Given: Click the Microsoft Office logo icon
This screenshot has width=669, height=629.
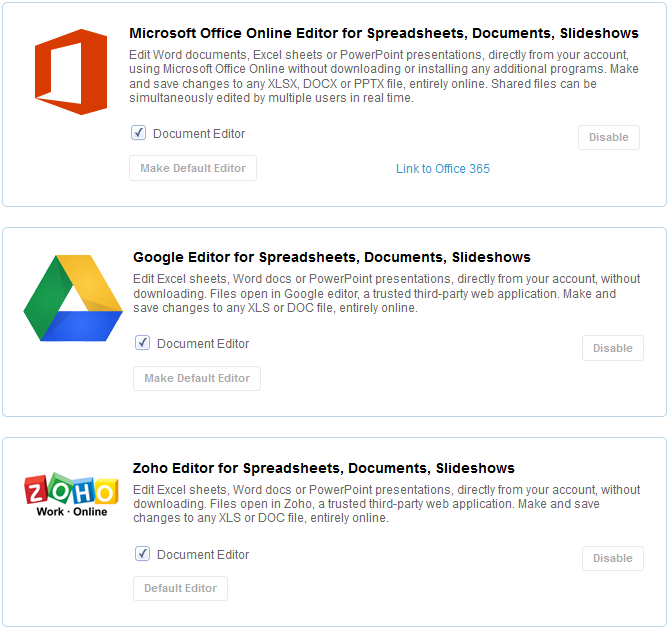Looking at the screenshot, I should pos(71,72).
